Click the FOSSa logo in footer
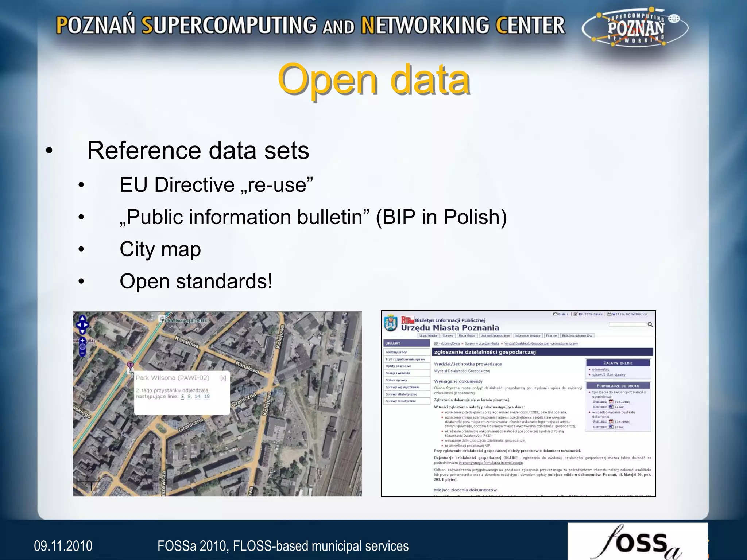Viewport: 747px width, 560px height. point(637,541)
